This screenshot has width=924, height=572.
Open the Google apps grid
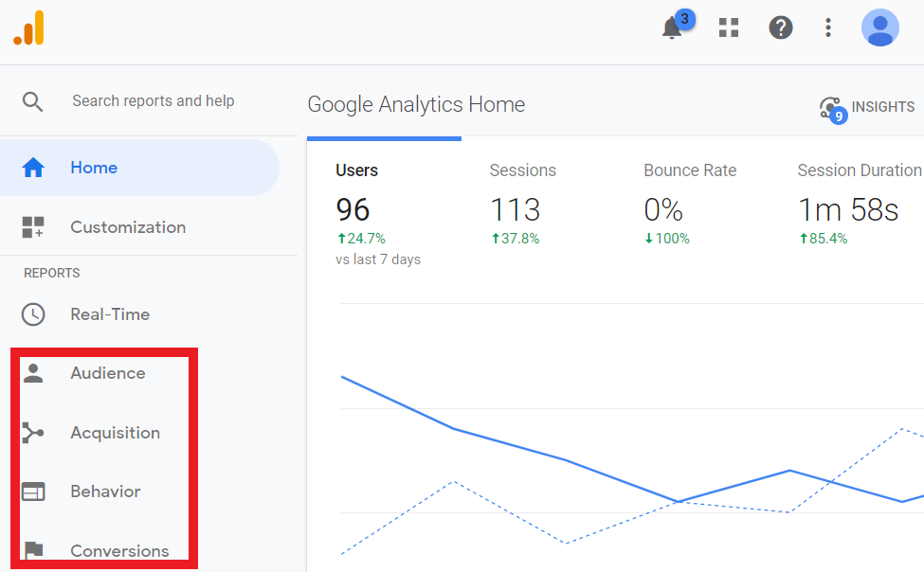point(728,27)
